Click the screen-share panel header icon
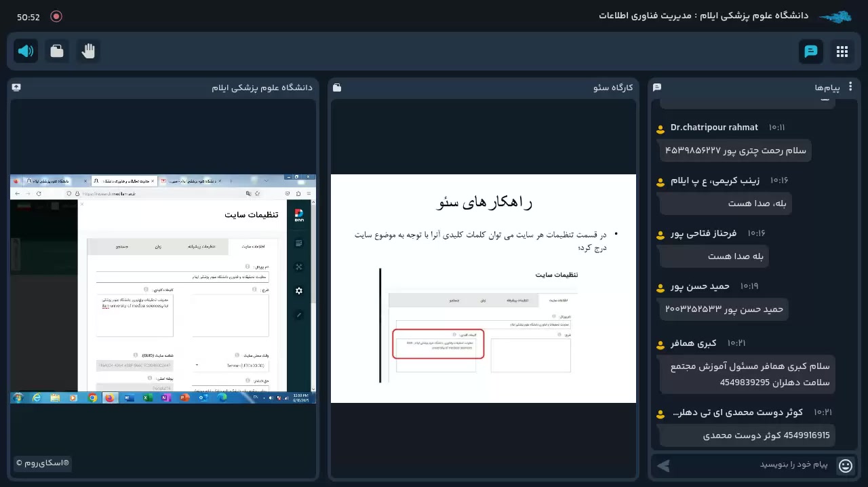Screen dimensions: 868x487 16,87
